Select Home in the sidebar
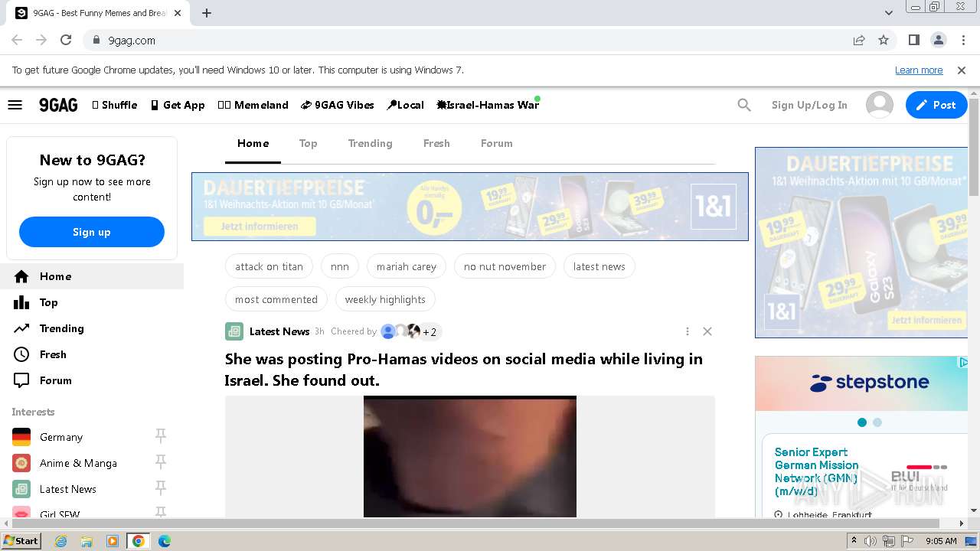This screenshot has width=980, height=551. tap(92, 276)
